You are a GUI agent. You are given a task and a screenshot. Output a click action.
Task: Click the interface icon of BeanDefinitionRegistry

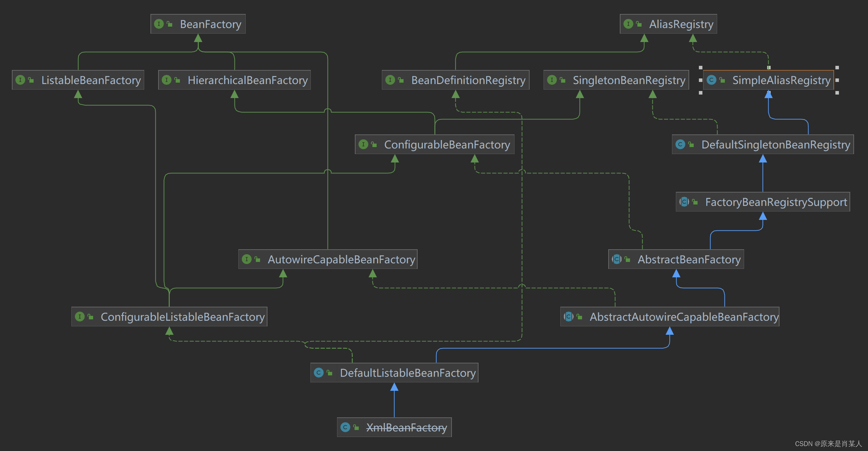[390, 80]
